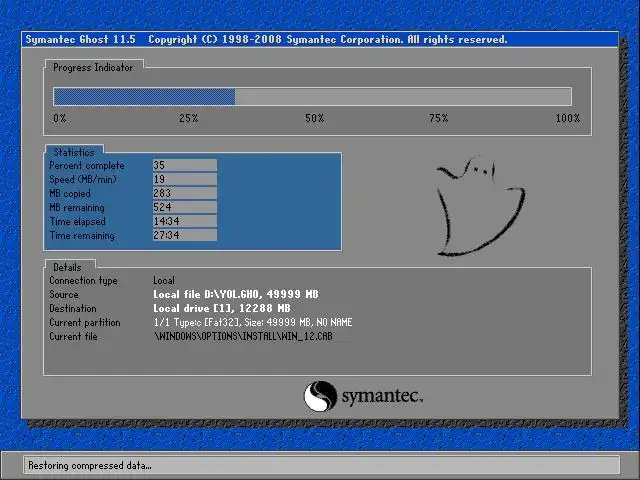Click the MB copied value field
Image resolution: width=640 pixels, height=480 pixels.
click(x=184, y=193)
